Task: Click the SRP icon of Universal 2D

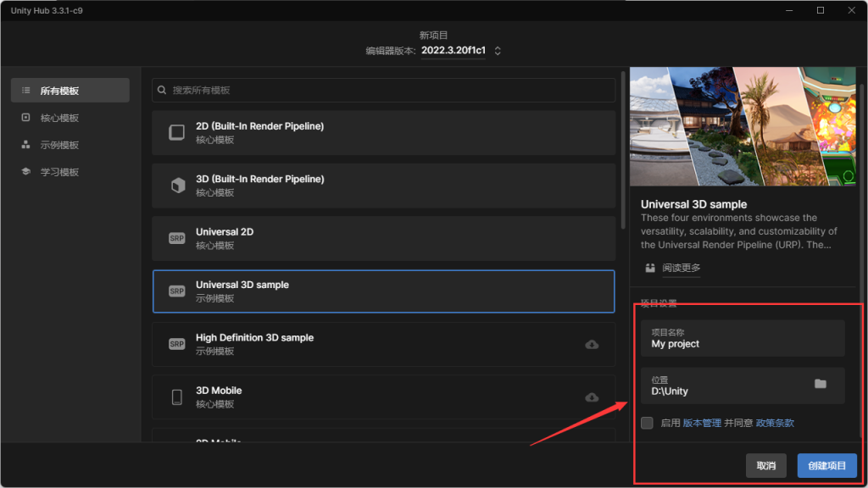Action: 176,239
